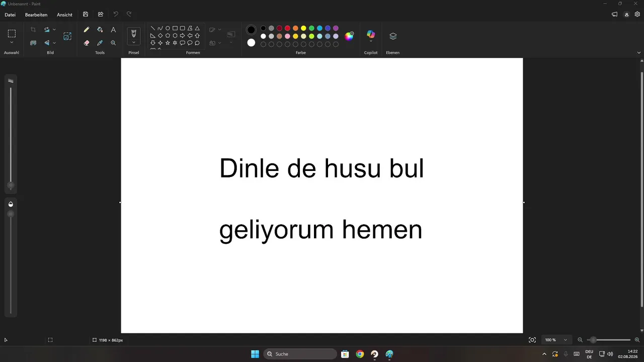The image size is (644, 362).
Task: Collapse the ribbon with the chevron
Action: point(639,52)
